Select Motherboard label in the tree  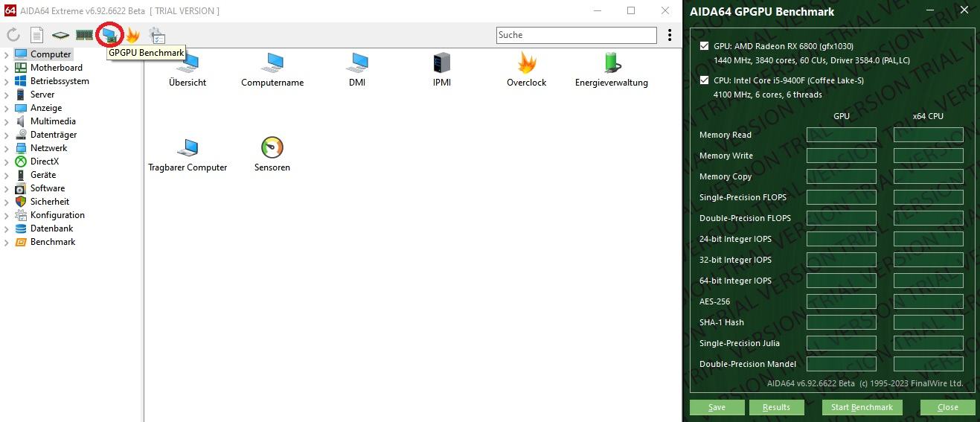point(57,68)
